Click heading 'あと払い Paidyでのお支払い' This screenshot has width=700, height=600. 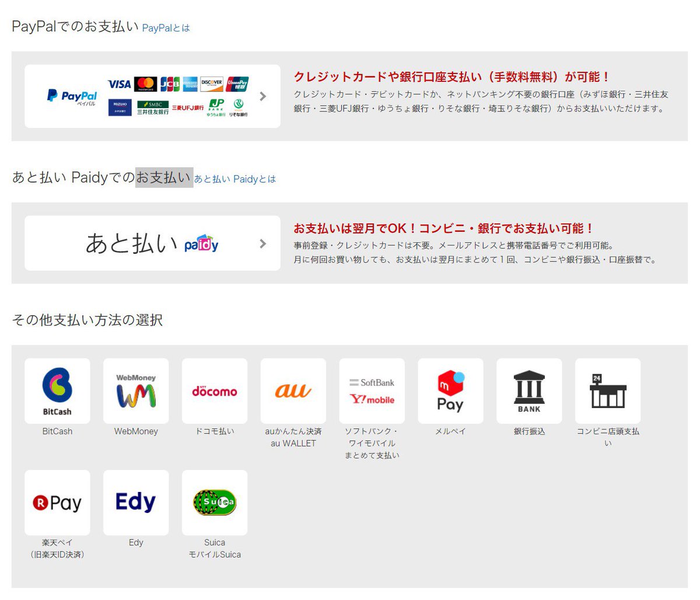click(x=102, y=177)
